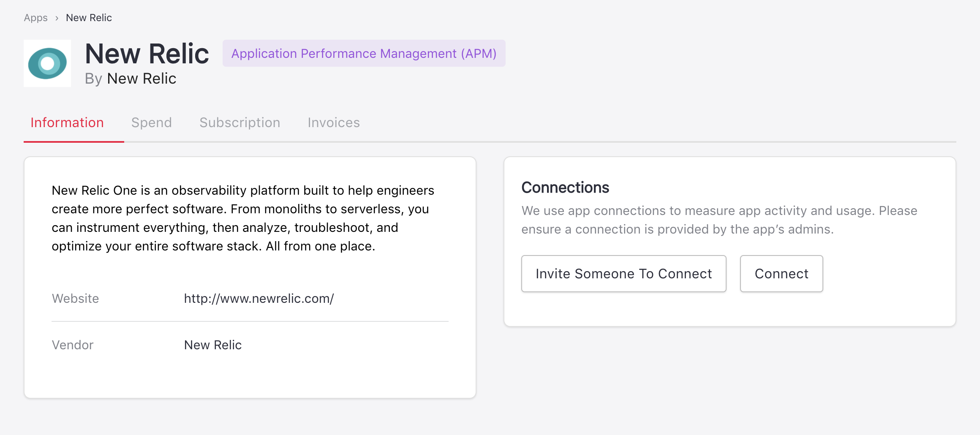Select the Application Performance Management (APM) tag
The image size is (980, 435).
coord(364,54)
